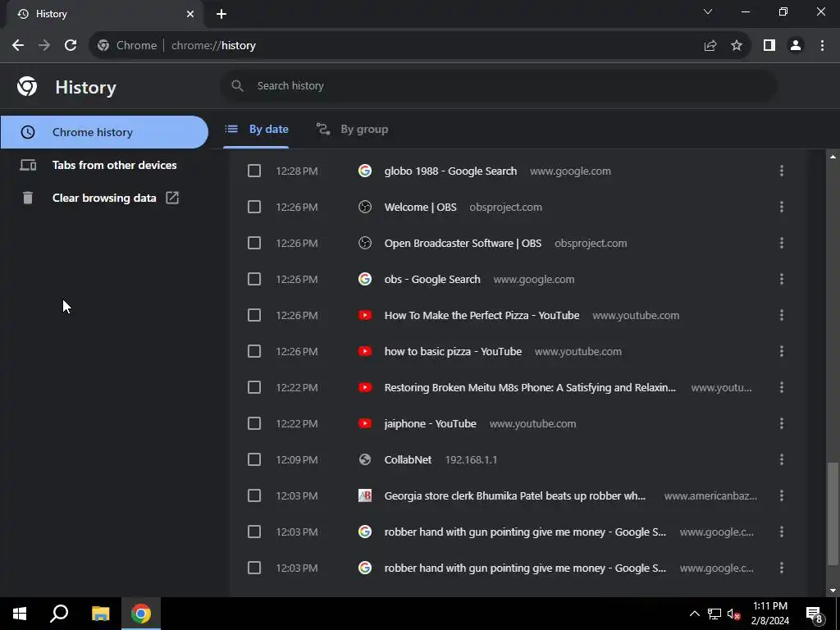The width and height of the screenshot is (840, 630).
Task: Click YouTube favicon of how to basic pizza
Action: (x=365, y=351)
